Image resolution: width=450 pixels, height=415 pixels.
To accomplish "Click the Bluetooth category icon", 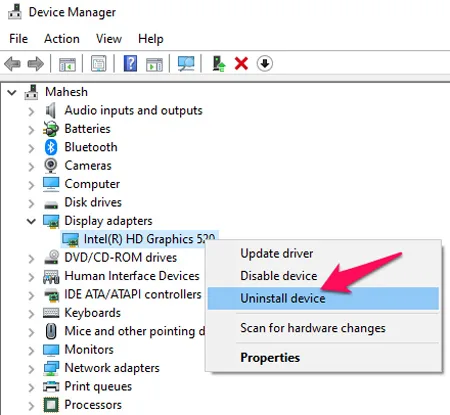I will (x=51, y=147).
